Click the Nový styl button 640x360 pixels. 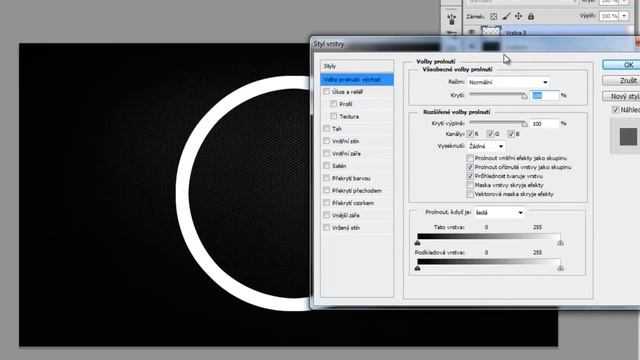621,96
